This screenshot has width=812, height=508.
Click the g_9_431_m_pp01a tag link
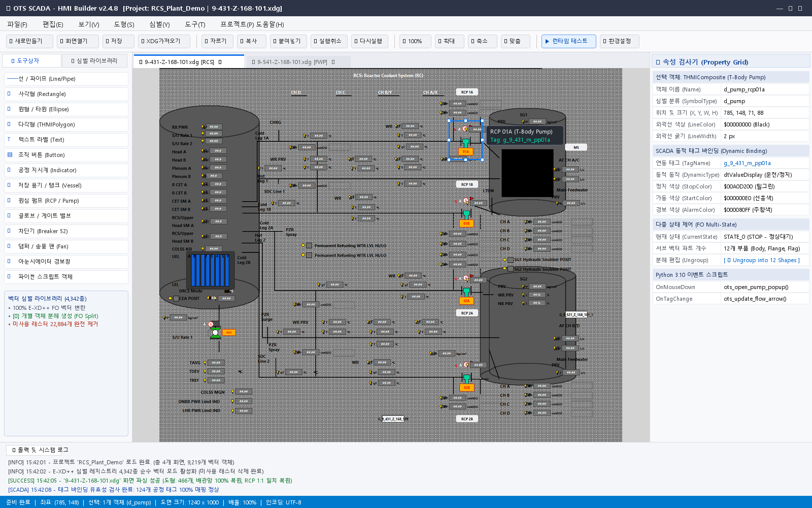(x=747, y=163)
